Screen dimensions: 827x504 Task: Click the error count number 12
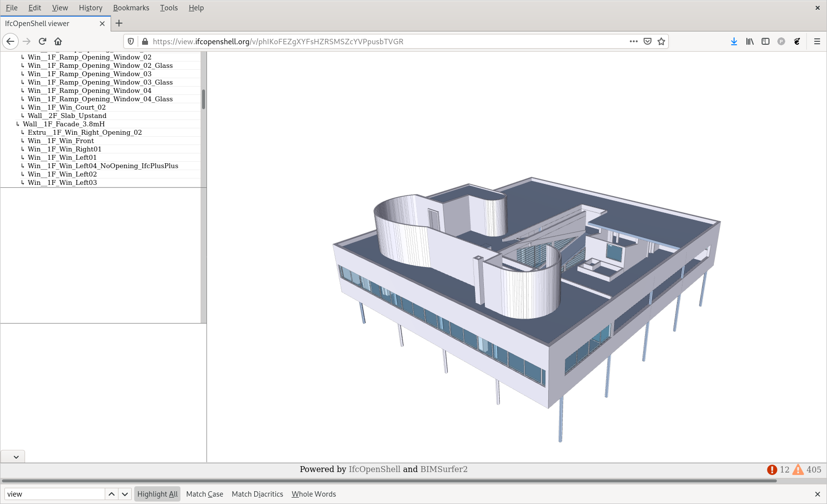pyautogui.click(x=785, y=470)
